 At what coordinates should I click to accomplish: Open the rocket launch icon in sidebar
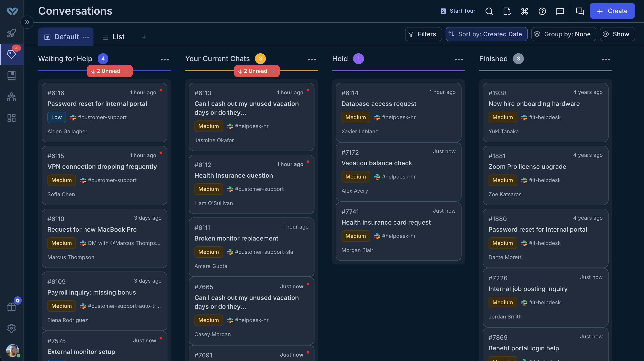pos(12,33)
